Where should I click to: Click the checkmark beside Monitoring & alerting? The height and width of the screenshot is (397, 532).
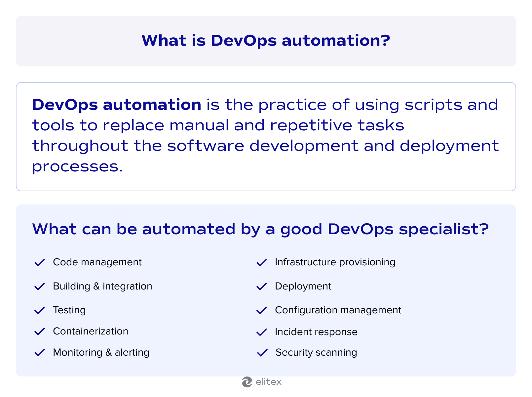40,353
